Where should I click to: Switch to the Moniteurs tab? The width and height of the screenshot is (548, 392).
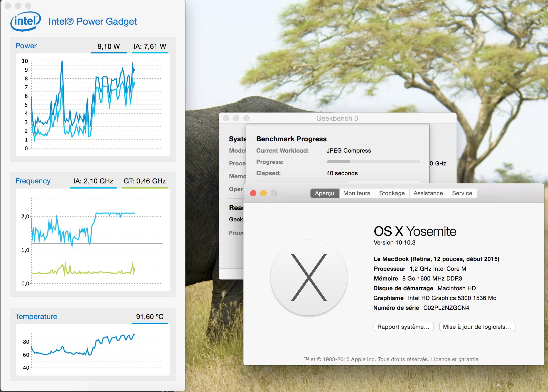click(357, 193)
